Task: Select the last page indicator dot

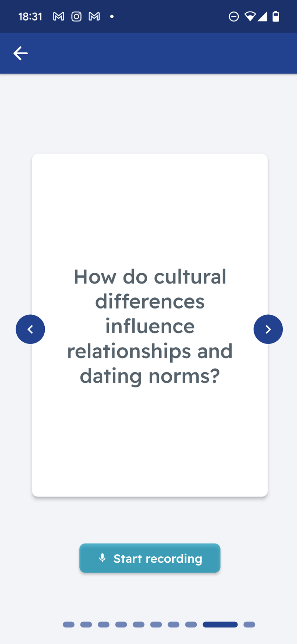Action: [249, 625]
